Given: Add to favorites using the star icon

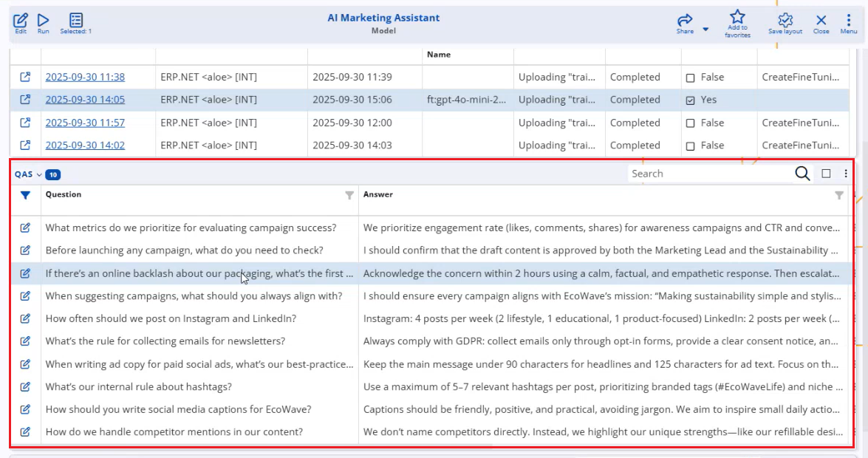Looking at the screenshot, I should tap(737, 17).
